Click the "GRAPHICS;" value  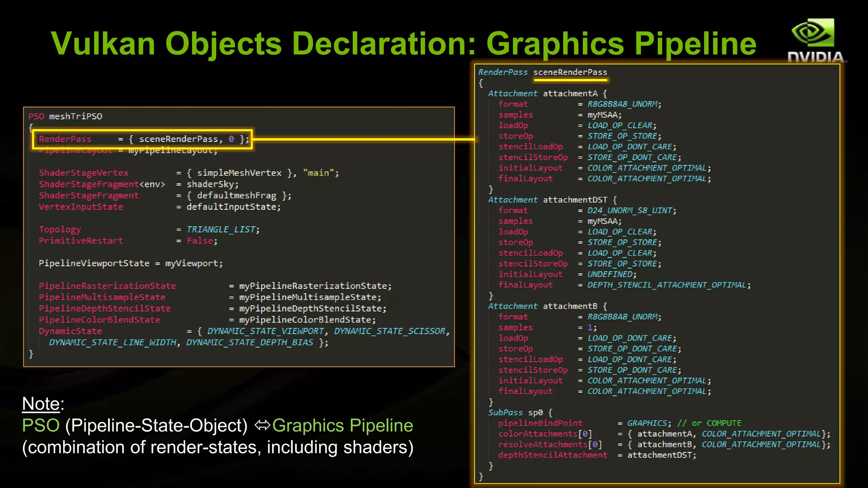tap(649, 423)
